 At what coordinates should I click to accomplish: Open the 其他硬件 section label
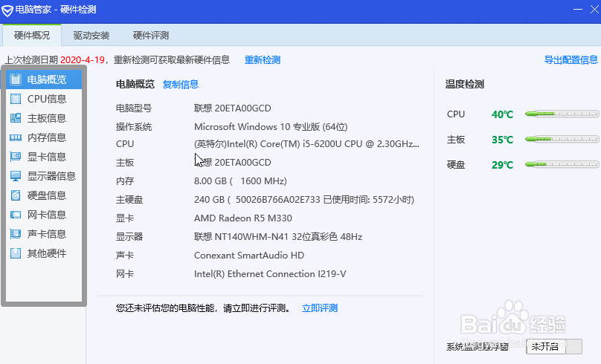click(47, 253)
